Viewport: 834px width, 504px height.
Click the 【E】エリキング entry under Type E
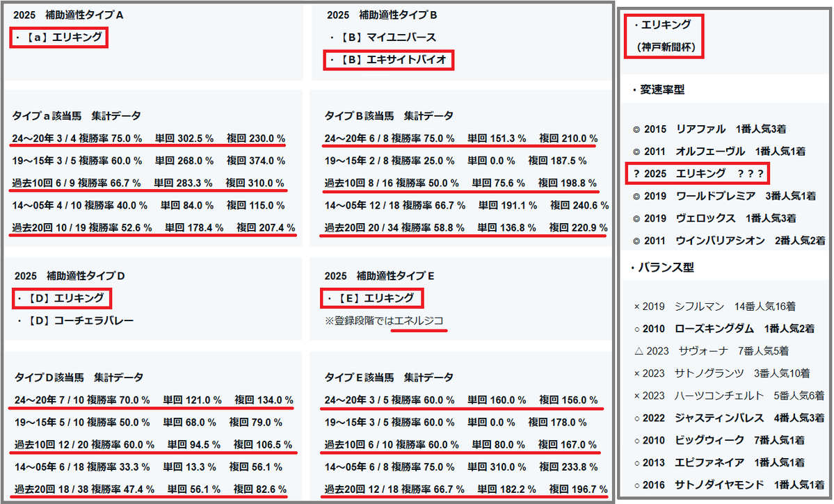pyautogui.click(x=371, y=298)
